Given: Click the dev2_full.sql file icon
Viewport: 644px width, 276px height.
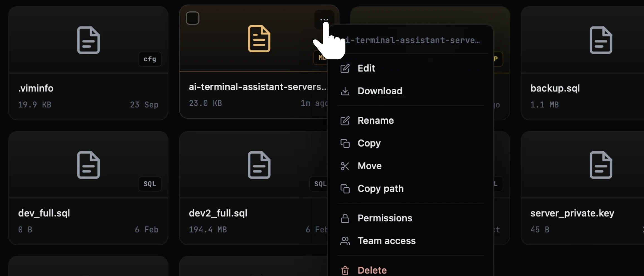Looking at the screenshot, I should coord(259,165).
